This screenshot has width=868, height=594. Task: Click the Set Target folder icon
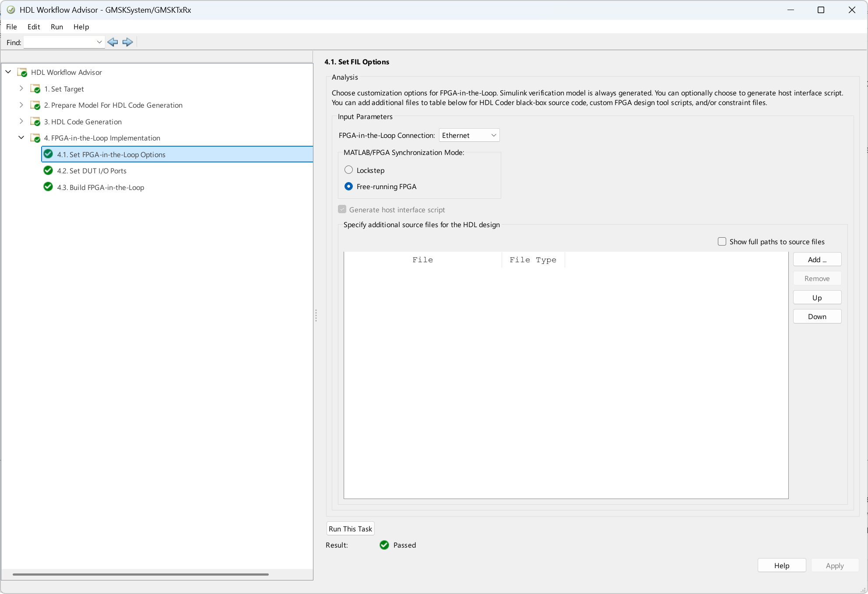[35, 89]
